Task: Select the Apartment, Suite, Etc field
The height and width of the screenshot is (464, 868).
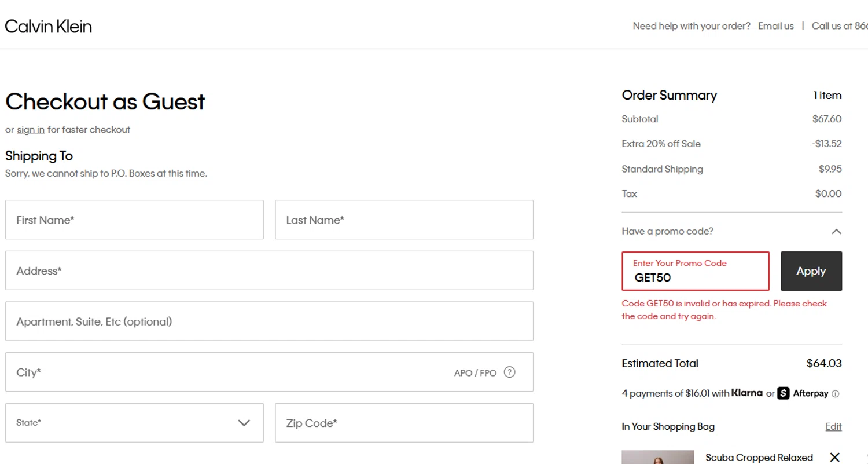Action: 269,321
